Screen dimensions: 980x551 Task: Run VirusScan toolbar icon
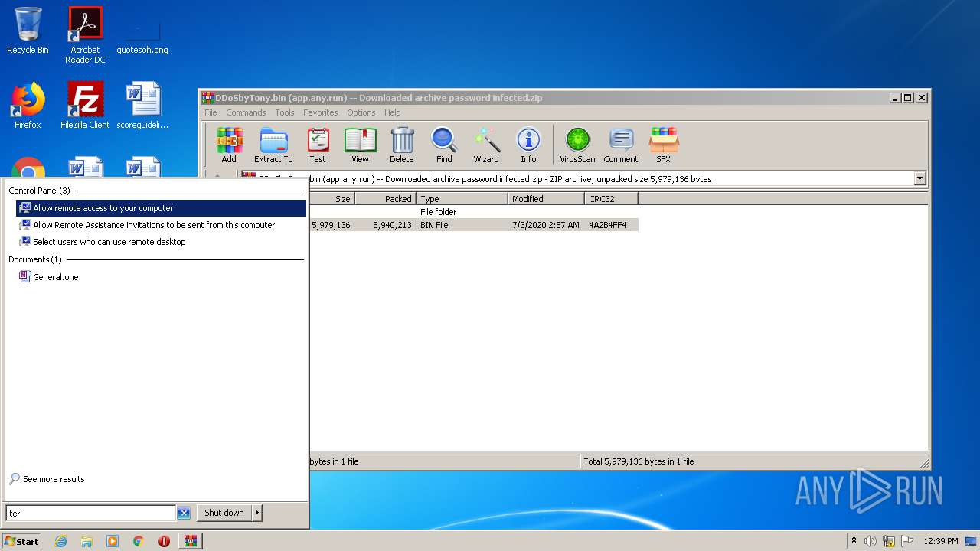pos(577,145)
